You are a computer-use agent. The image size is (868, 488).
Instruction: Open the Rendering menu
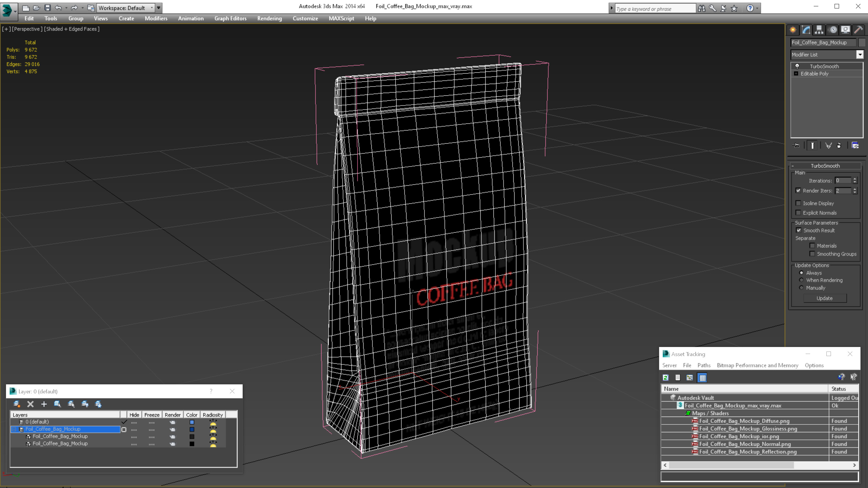click(269, 18)
